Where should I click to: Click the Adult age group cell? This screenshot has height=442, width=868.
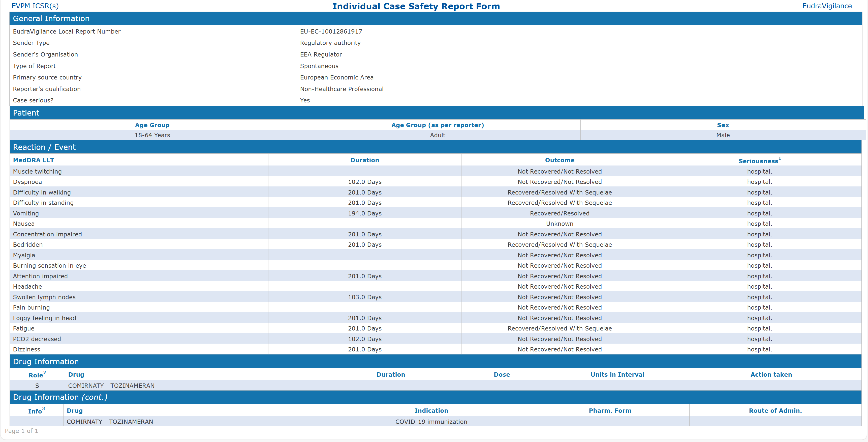click(437, 135)
